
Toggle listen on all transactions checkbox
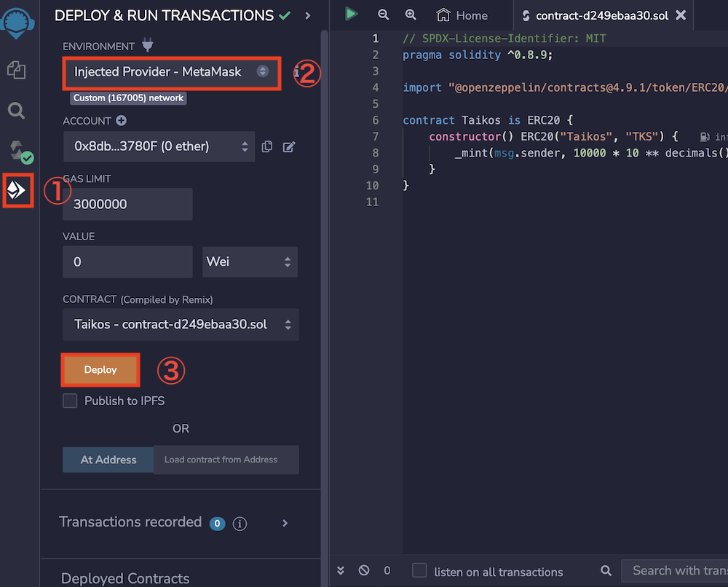point(419,571)
